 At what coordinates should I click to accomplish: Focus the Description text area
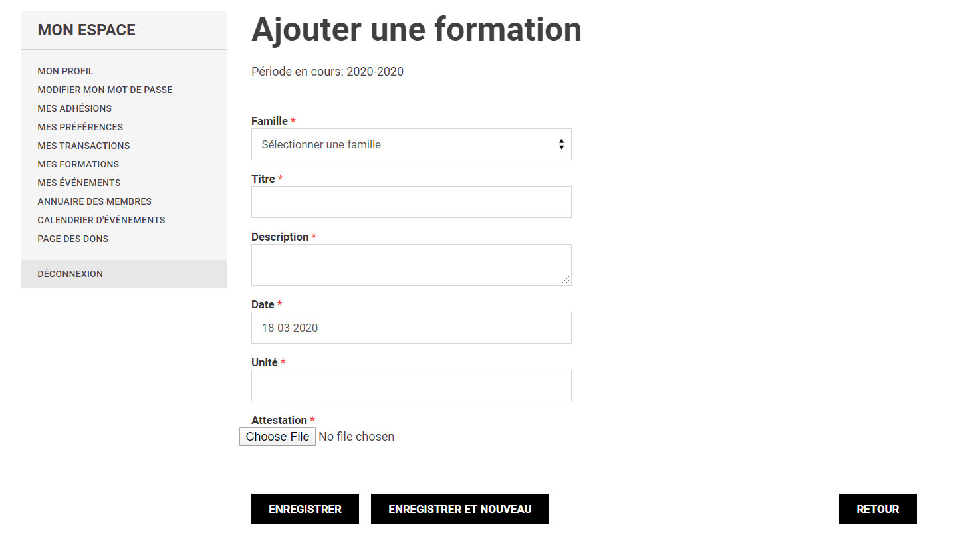tap(411, 265)
